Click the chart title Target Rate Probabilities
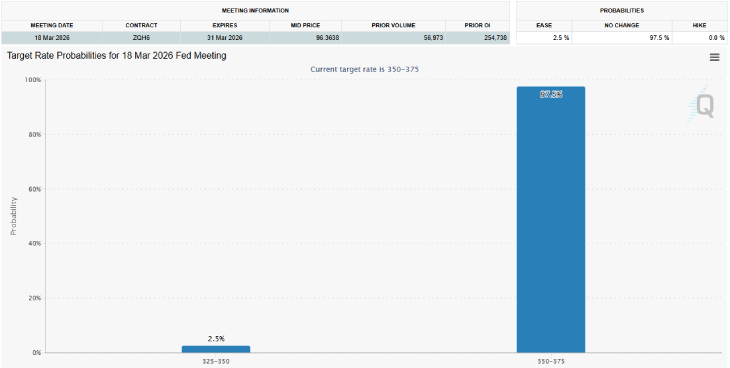The width and height of the screenshot is (730, 368). click(116, 56)
